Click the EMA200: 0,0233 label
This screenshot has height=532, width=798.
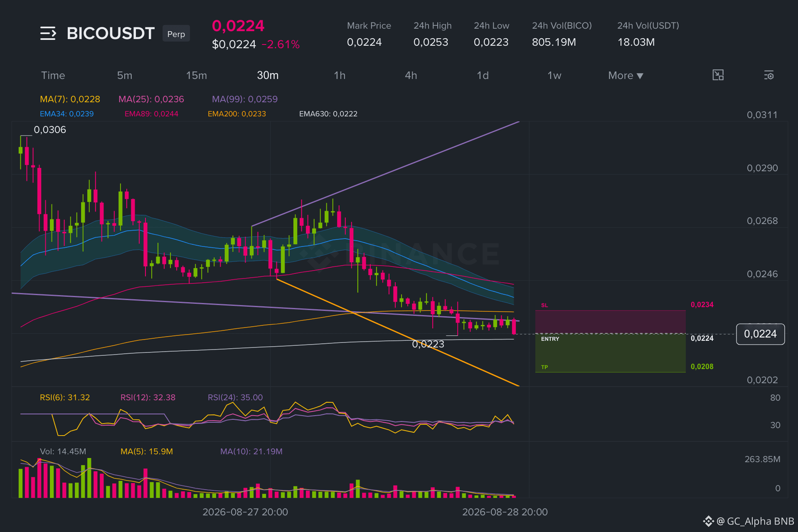(x=237, y=113)
